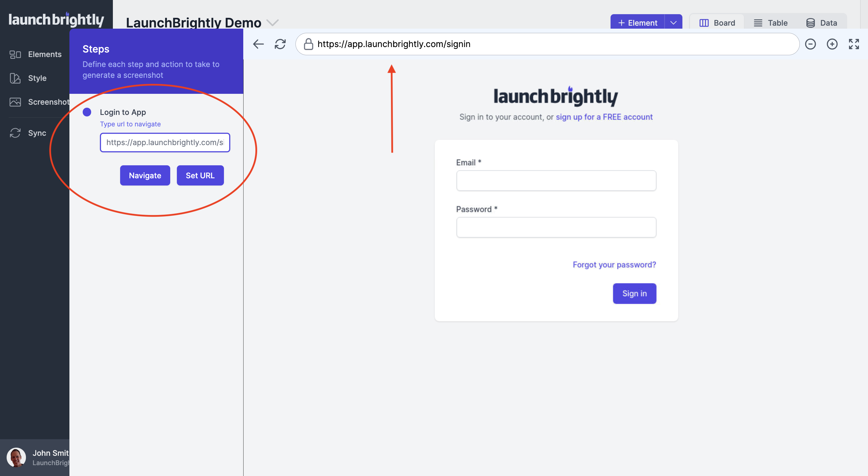Click John Smith's profile avatar
The width and height of the screenshot is (868, 476).
tap(16, 457)
